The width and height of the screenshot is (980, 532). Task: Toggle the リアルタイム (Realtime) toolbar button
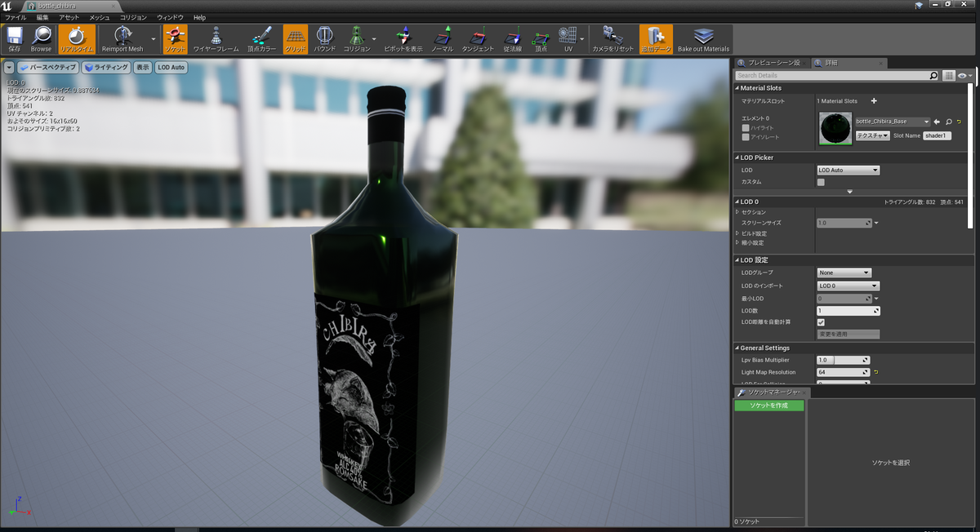[x=77, y=38]
